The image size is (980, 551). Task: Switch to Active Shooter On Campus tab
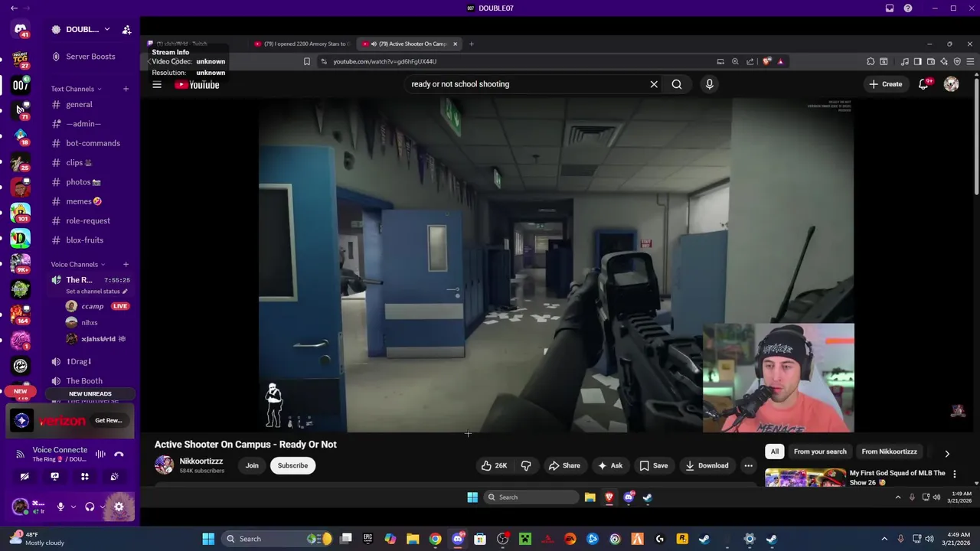click(x=410, y=44)
